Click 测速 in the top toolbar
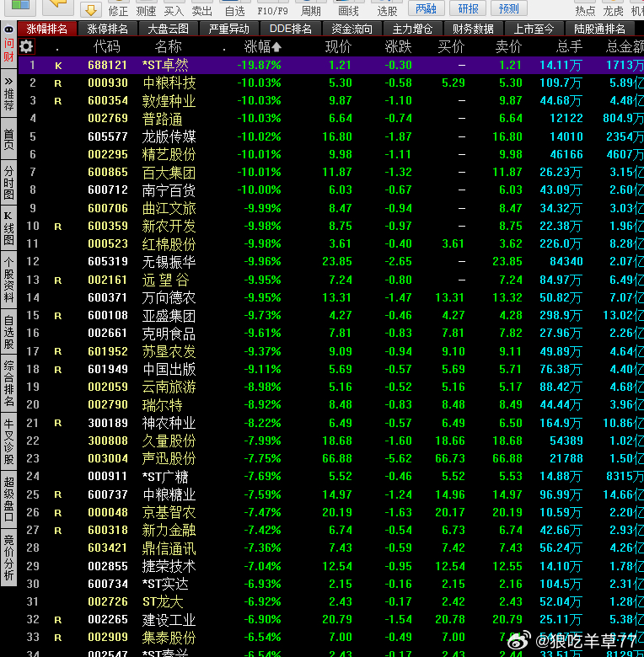The width and height of the screenshot is (644, 657). tap(146, 11)
